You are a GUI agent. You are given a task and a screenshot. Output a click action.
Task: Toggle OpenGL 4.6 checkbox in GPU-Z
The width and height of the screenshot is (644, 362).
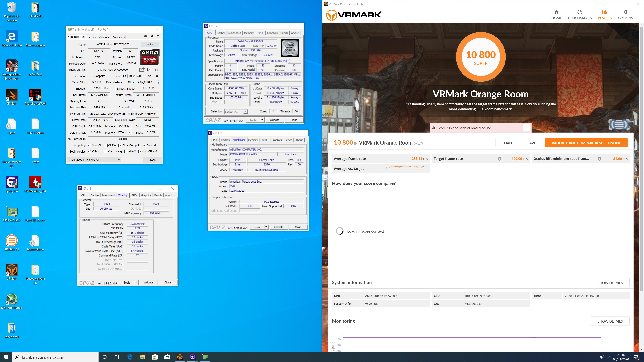coord(140,151)
